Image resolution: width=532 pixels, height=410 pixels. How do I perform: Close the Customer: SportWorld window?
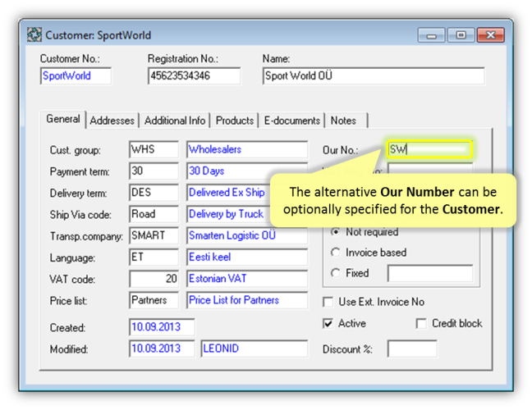point(490,35)
